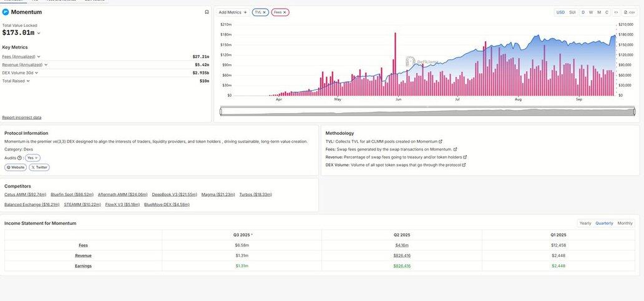
Task: Click the chart time range slider bar
Action: [427, 112]
